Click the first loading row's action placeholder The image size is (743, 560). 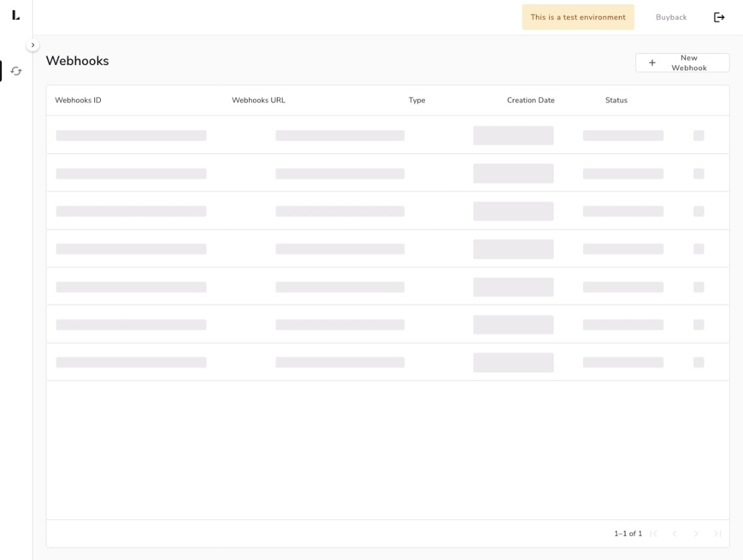(699, 135)
